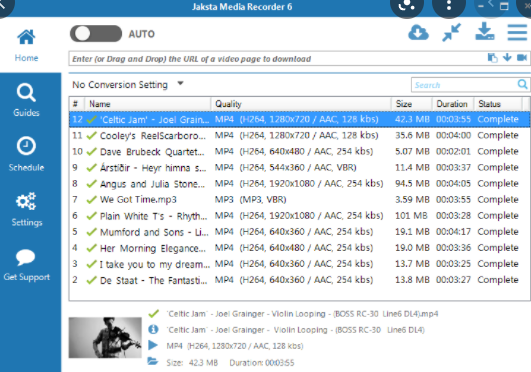Click the green checkmark in details panel

point(153,313)
